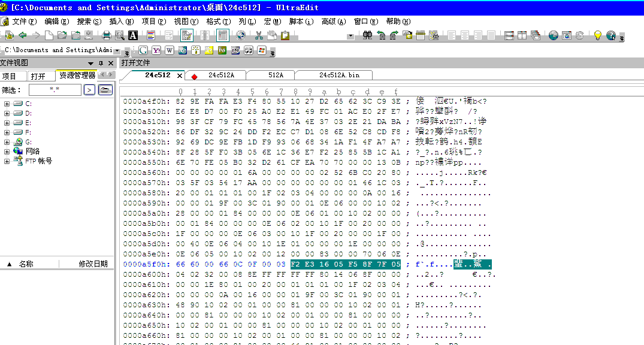Expand the C: drive tree node
The width and height of the screenshot is (644, 345).
pyautogui.click(x=7, y=104)
